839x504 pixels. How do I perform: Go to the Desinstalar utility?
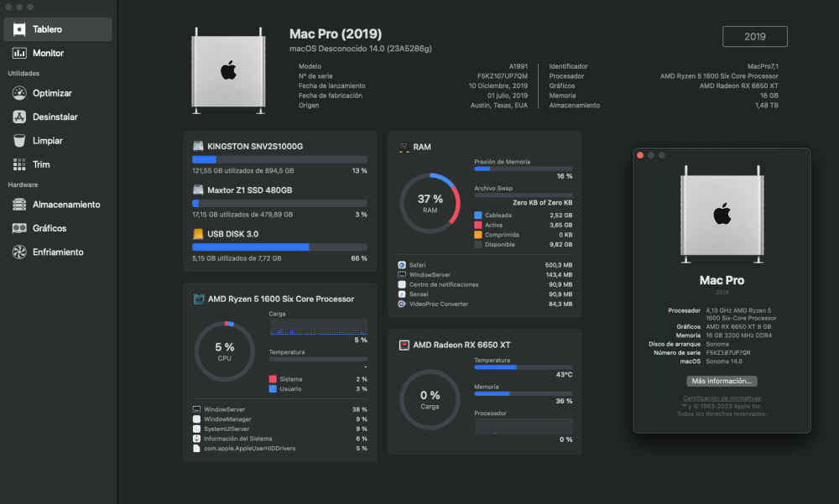[58, 117]
